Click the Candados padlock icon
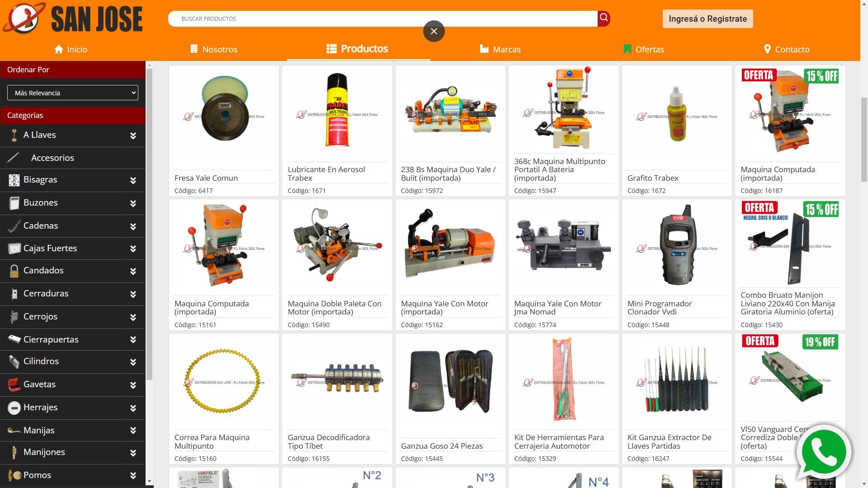 (14, 271)
